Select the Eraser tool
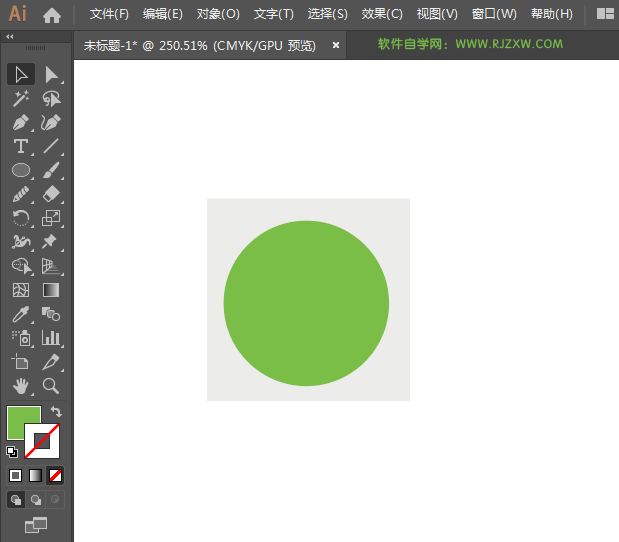Viewport: 619px width, 542px height. click(51, 195)
